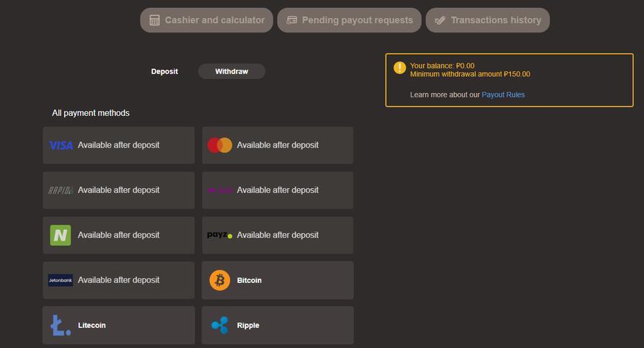Choose the Mastercard payment method logo
The height and width of the screenshot is (348, 644).
(x=219, y=146)
